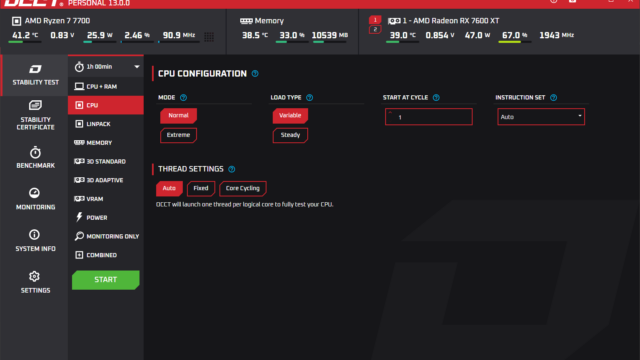Select the CPU + RAM test
The image size is (640, 360).
(x=106, y=87)
